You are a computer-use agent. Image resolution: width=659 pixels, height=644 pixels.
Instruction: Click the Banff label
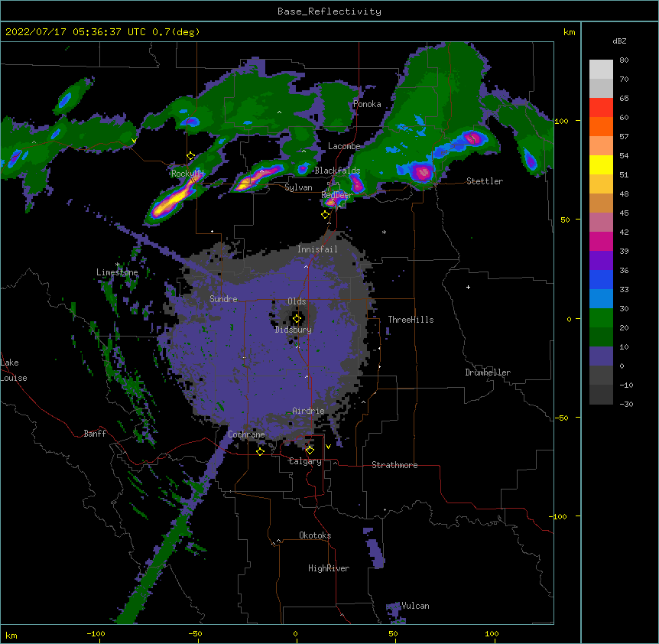pyautogui.click(x=95, y=434)
